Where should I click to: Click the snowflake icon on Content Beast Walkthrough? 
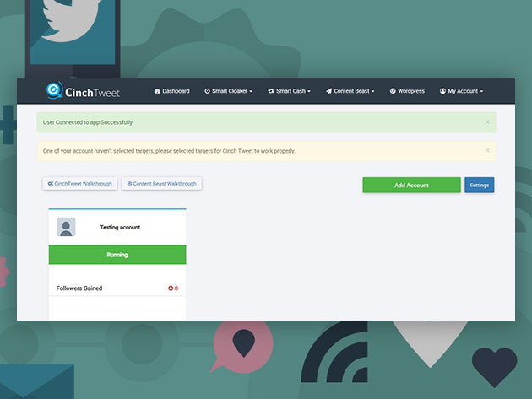tap(129, 183)
